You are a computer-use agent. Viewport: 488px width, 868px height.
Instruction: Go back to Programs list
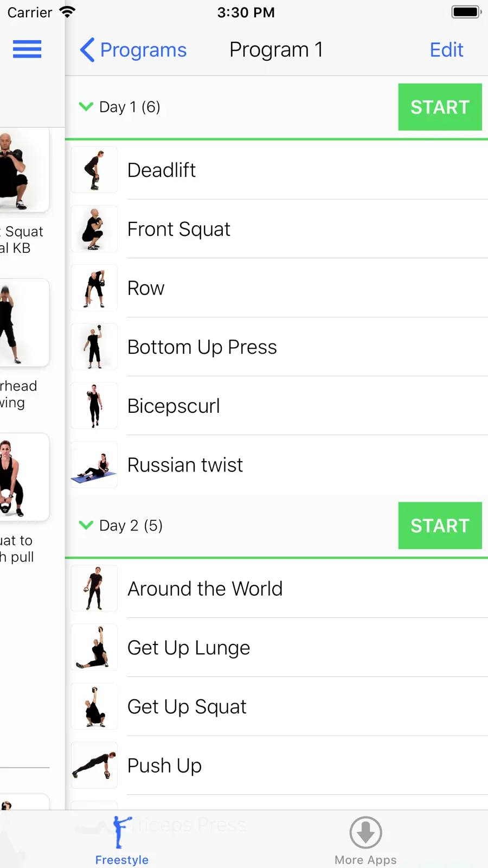[133, 50]
